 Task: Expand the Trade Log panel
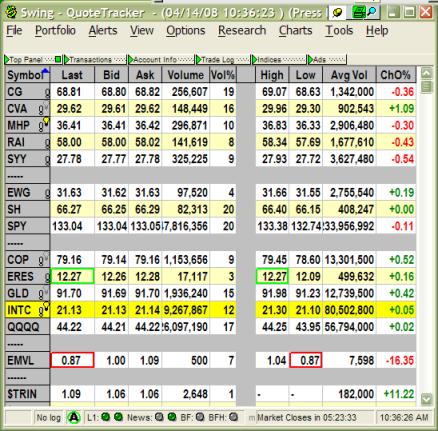199,60
